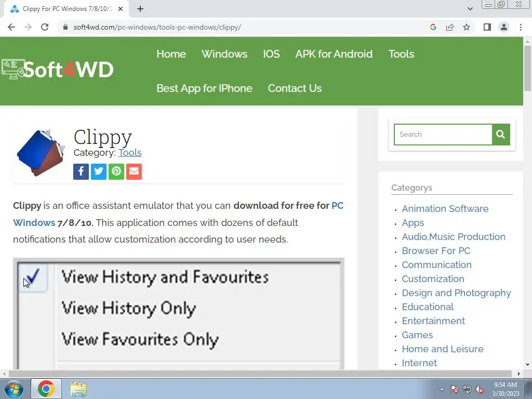Close the Clippy For PC tab
This screenshot has height=399, width=532.
pos(121,9)
